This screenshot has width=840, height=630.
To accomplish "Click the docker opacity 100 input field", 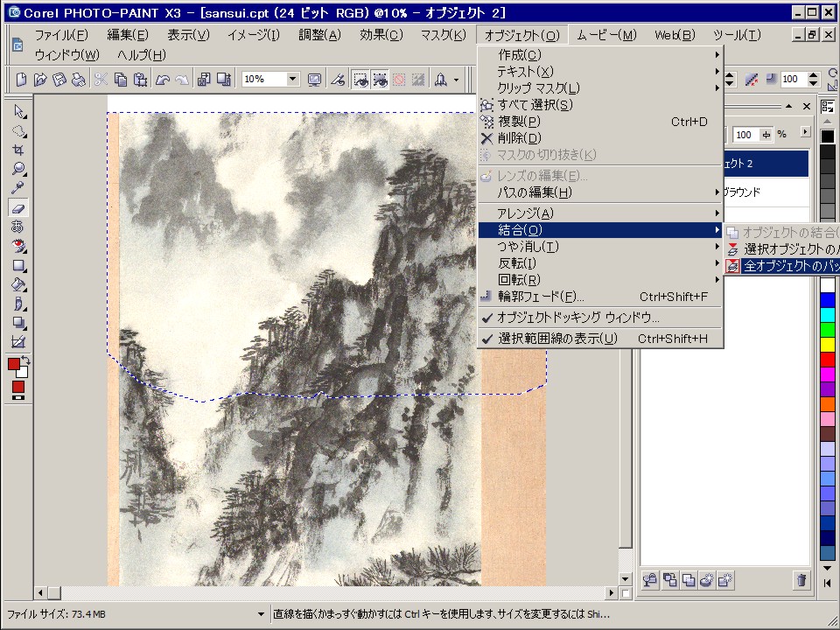I will (x=745, y=135).
